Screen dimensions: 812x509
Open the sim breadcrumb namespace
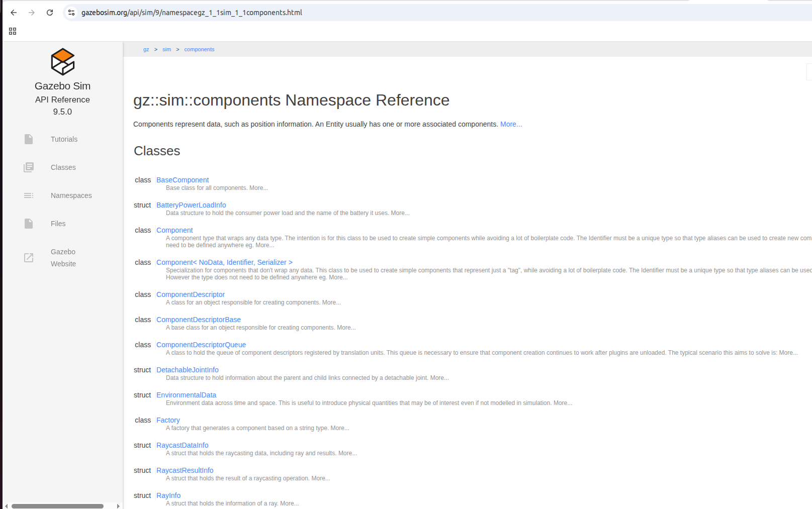click(166, 49)
